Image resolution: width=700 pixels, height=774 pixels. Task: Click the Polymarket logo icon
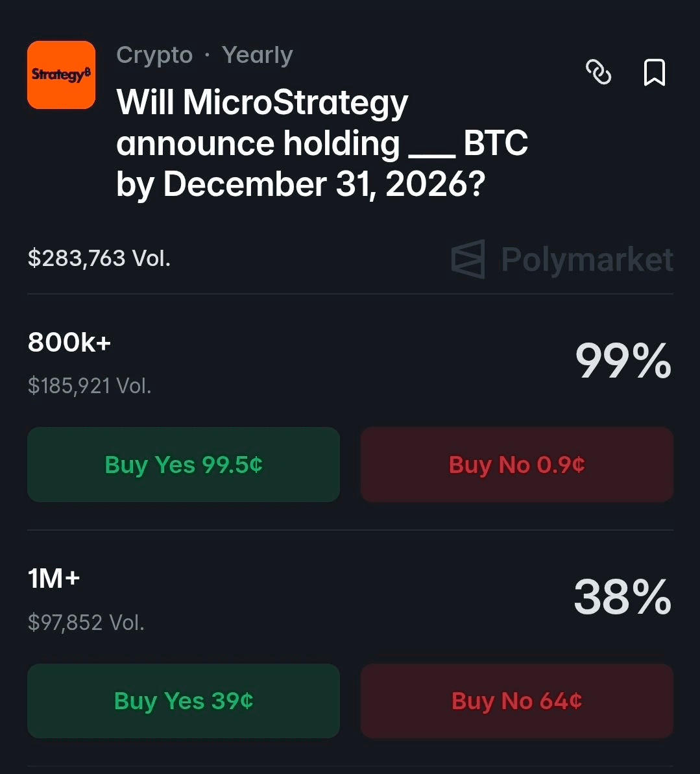tap(468, 260)
